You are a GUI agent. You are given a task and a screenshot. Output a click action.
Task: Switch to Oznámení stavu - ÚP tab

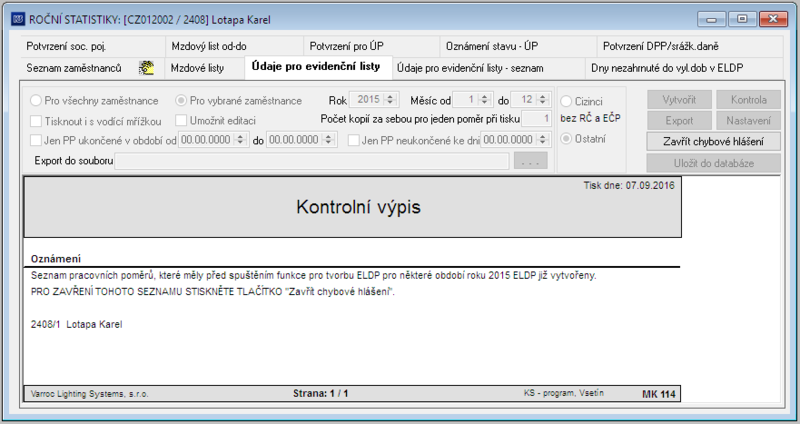(518, 46)
